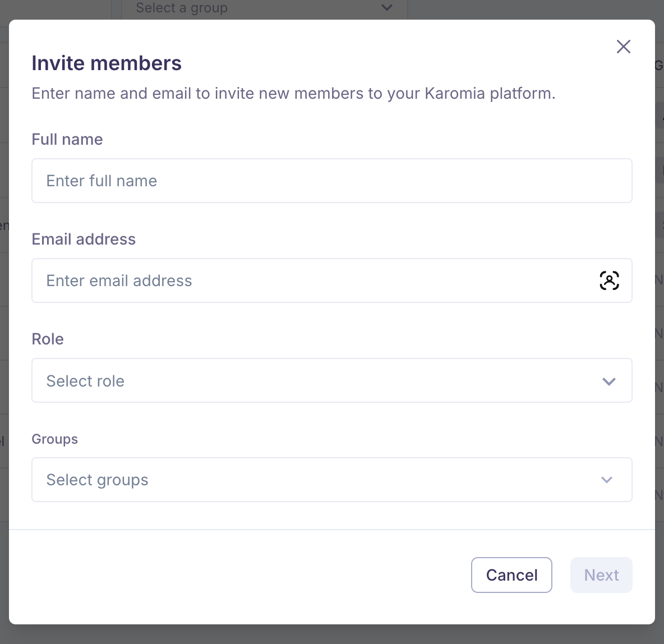Click the Full name label

(x=67, y=139)
